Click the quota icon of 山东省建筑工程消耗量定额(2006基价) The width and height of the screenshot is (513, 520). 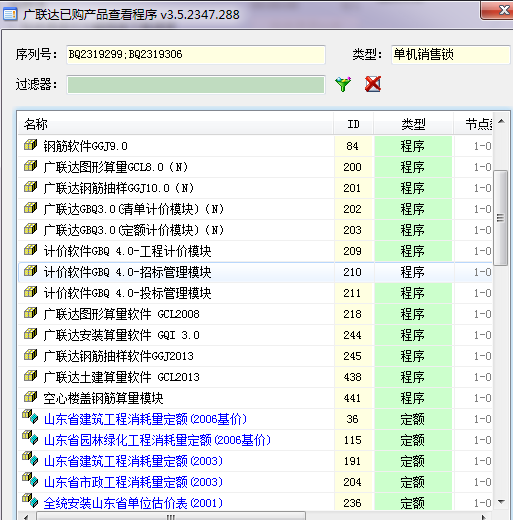tap(30, 417)
